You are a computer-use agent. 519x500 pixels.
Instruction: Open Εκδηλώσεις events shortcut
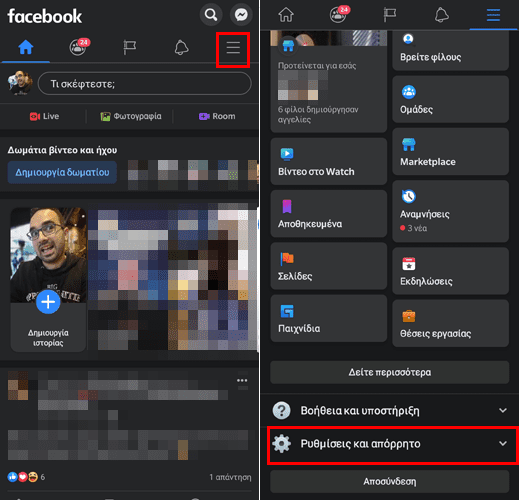tap(451, 271)
